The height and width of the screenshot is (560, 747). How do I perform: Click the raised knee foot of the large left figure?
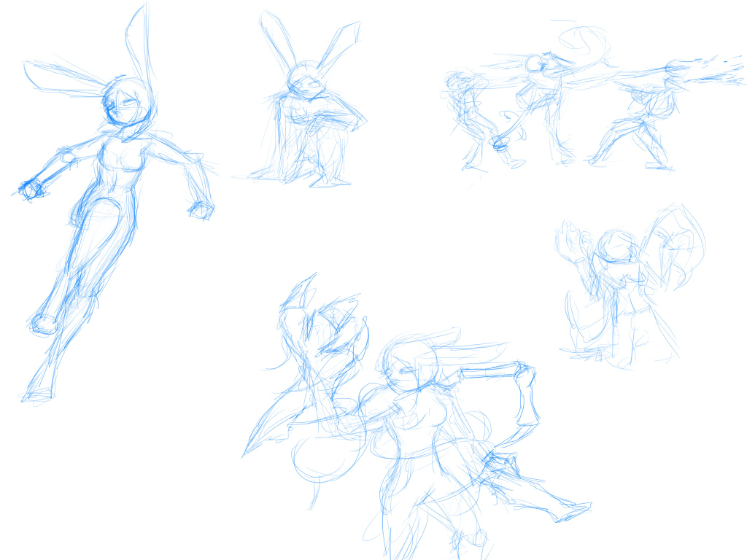44,324
